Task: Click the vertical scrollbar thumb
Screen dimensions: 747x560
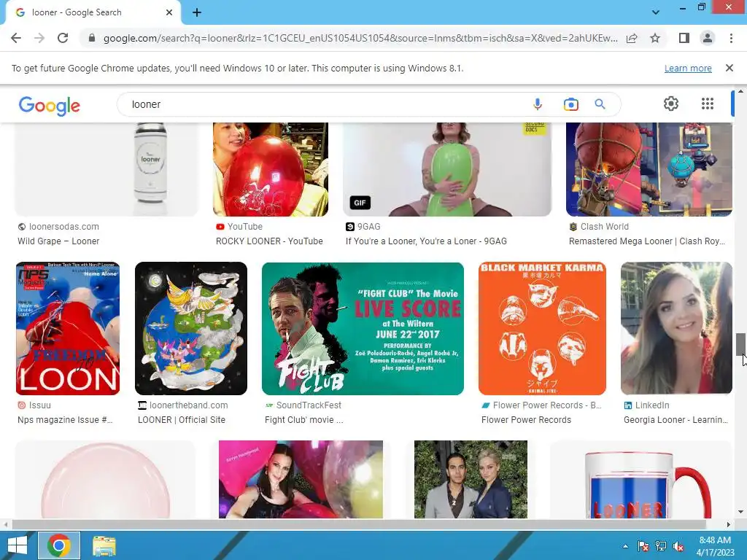Action: [x=740, y=344]
